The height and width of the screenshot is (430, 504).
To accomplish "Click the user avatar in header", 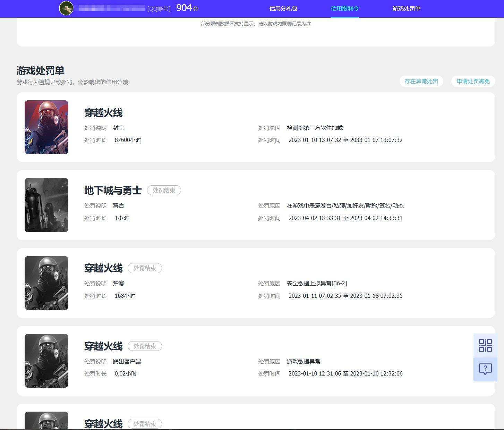I will pos(66,8).
